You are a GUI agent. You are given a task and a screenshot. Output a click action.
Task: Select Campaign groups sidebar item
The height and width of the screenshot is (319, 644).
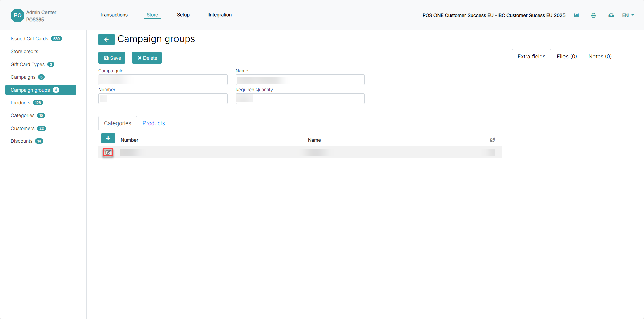(x=41, y=90)
